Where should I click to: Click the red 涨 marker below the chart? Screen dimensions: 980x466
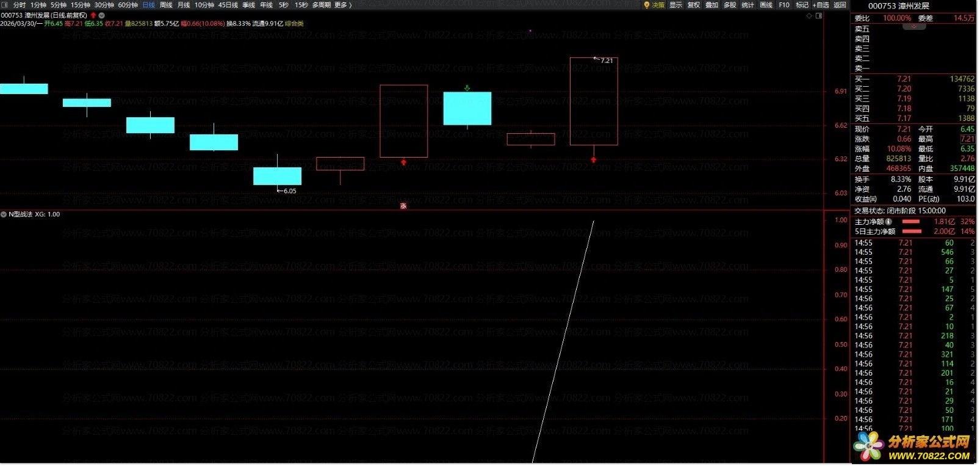[403, 206]
